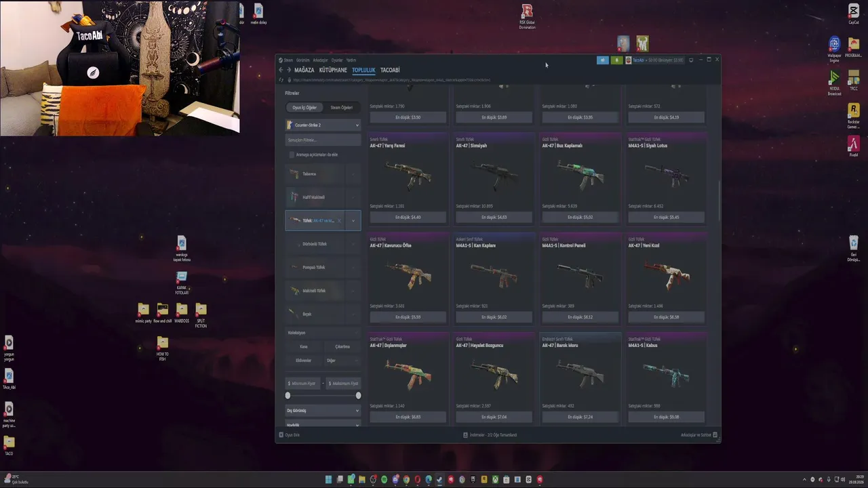This screenshot has height=488, width=868.
Task: Toggle the Tabanca weapon filter
Action: tap(315, 174)
